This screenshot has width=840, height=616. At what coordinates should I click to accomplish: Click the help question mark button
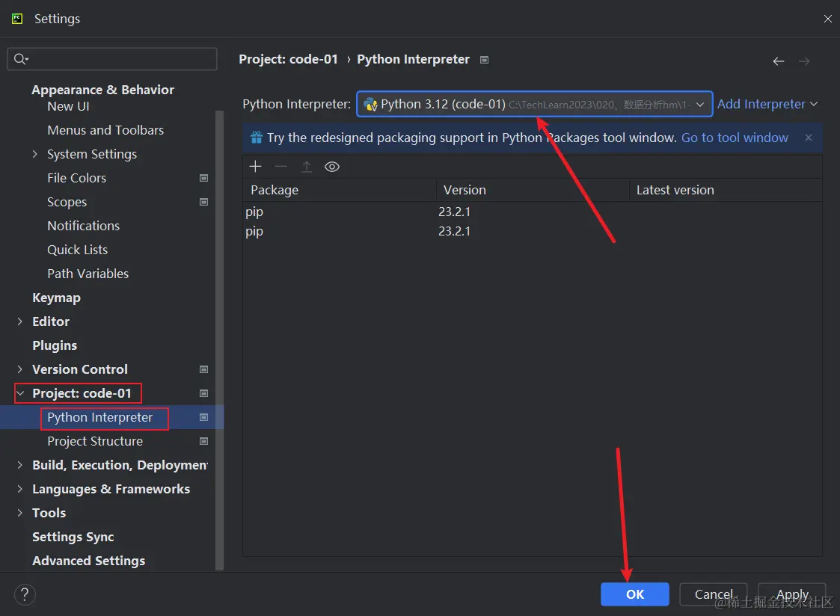tap(25, 594)
